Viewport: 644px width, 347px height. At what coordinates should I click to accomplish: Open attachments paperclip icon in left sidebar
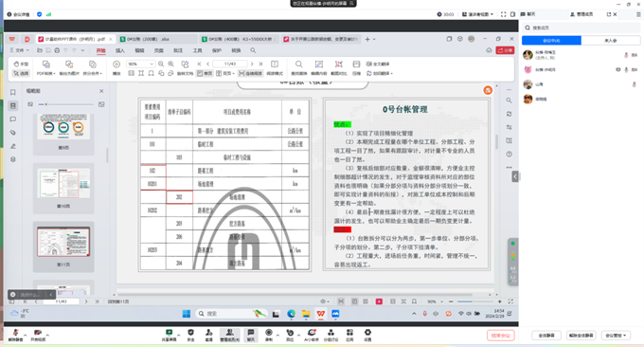tap(12, 133)
